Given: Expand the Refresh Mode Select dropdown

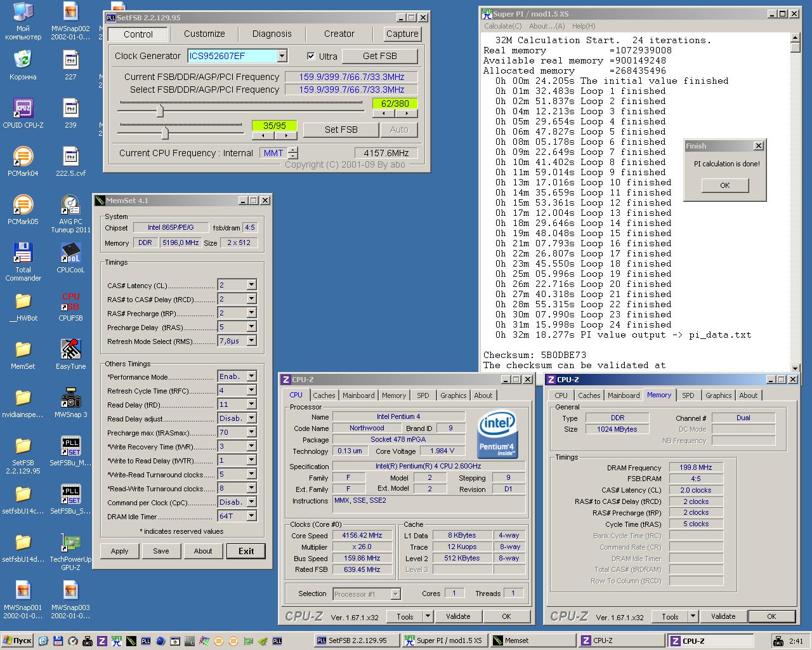Looking at the screenshot, I should click(x=251, y=341).
